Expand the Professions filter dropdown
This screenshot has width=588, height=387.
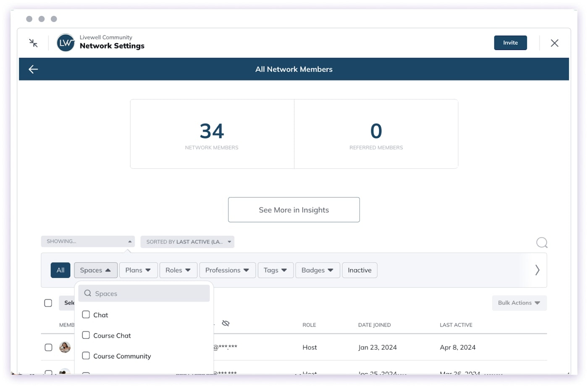click(x=227, y=270)
